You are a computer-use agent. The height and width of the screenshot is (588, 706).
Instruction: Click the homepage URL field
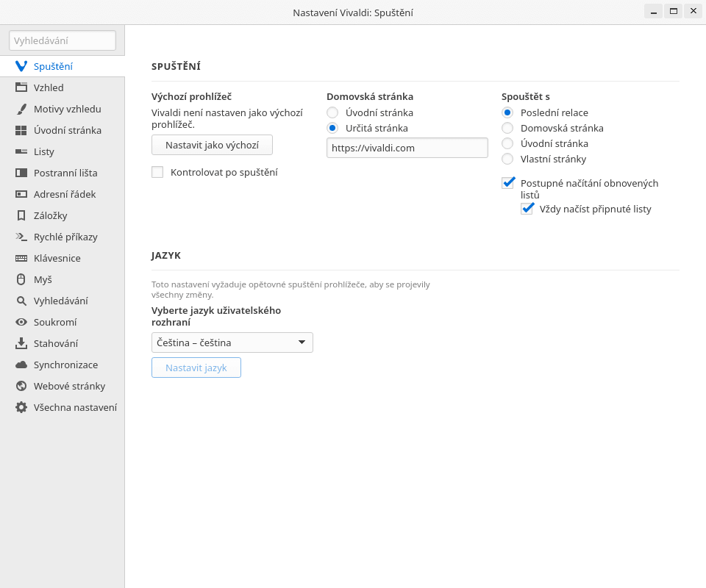pos(407,148)
